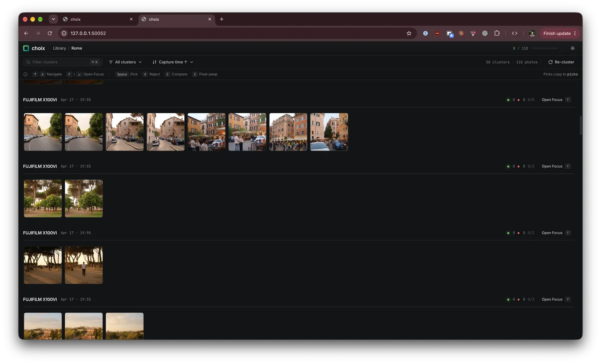Image resolution: width=601 pixels, height=364 pixels.
Task: Open the All clusters filter dropdown
Action: pos(125,62)
